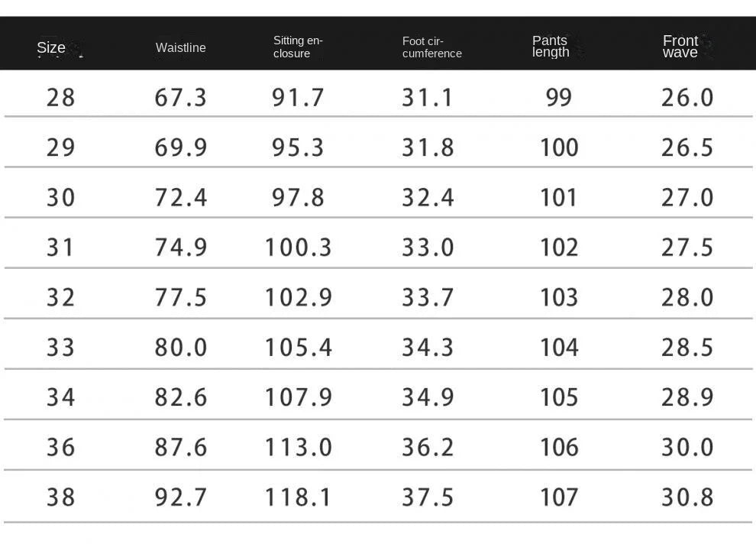Click front wave value 28.5

pos(687,348)
